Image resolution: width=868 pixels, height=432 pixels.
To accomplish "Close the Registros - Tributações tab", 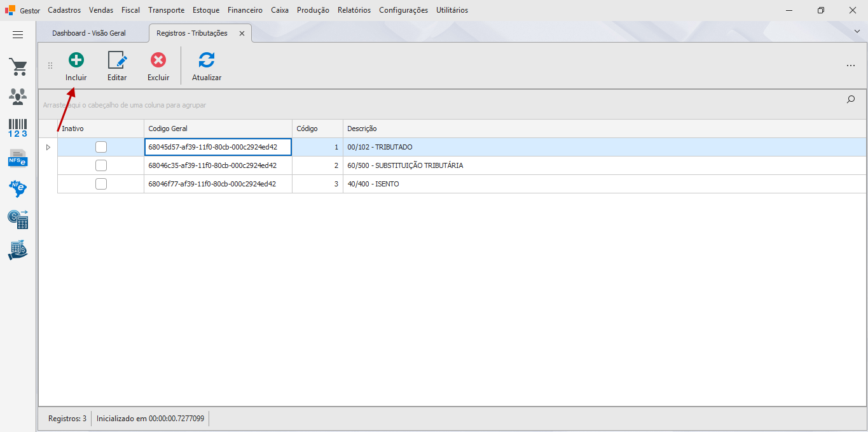I will (x=242, y=33).
